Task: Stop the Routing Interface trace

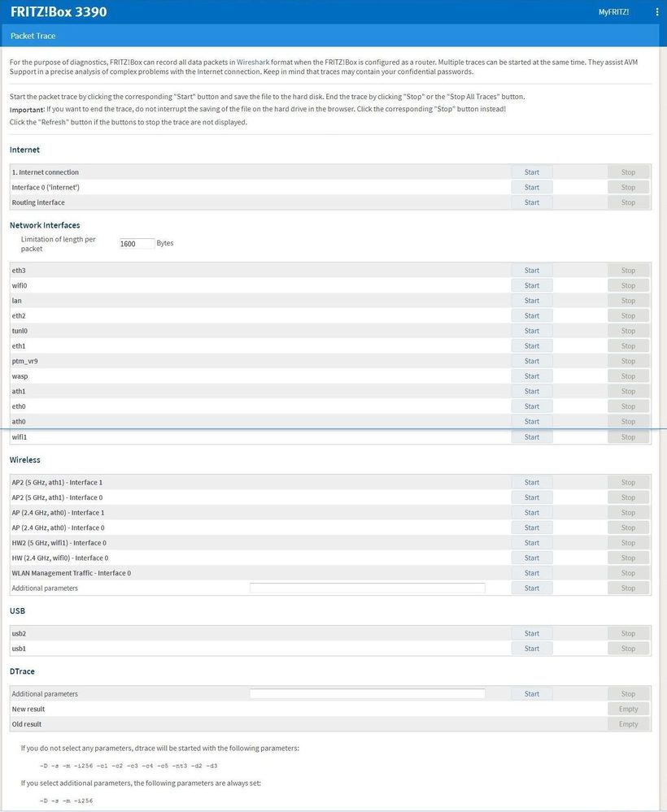Action: click(628, 202)
